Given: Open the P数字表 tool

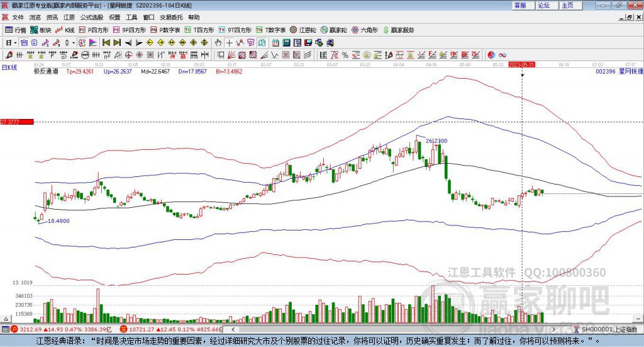Looking at the screenshot, I should (165, 30).
